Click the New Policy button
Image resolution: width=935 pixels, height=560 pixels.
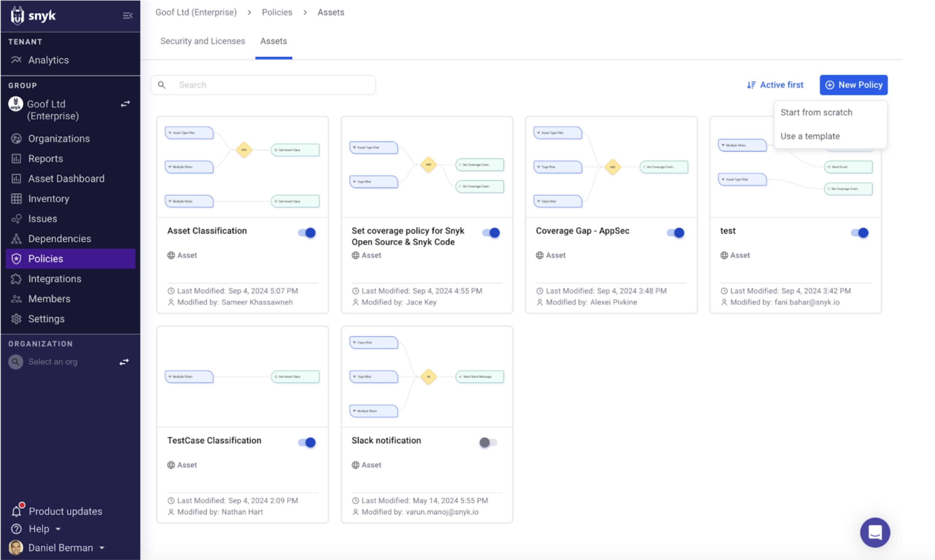[x=853, y=85]
